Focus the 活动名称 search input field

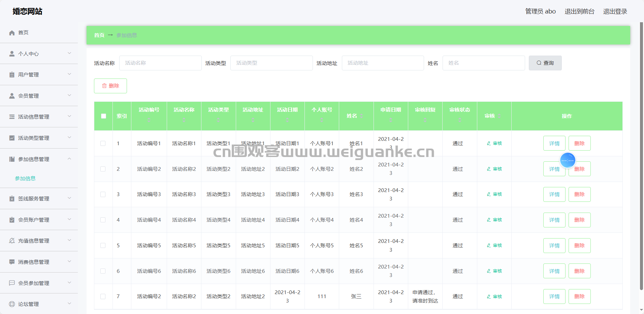click(x=160, y=63)
